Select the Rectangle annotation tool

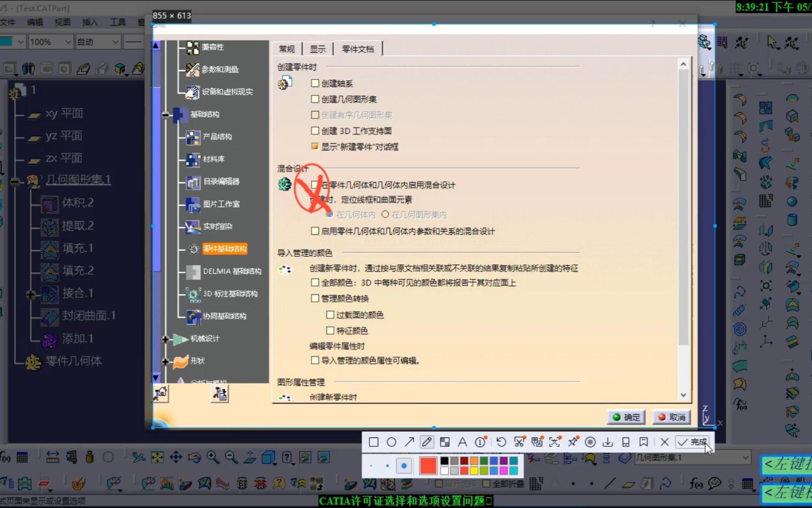374,442
